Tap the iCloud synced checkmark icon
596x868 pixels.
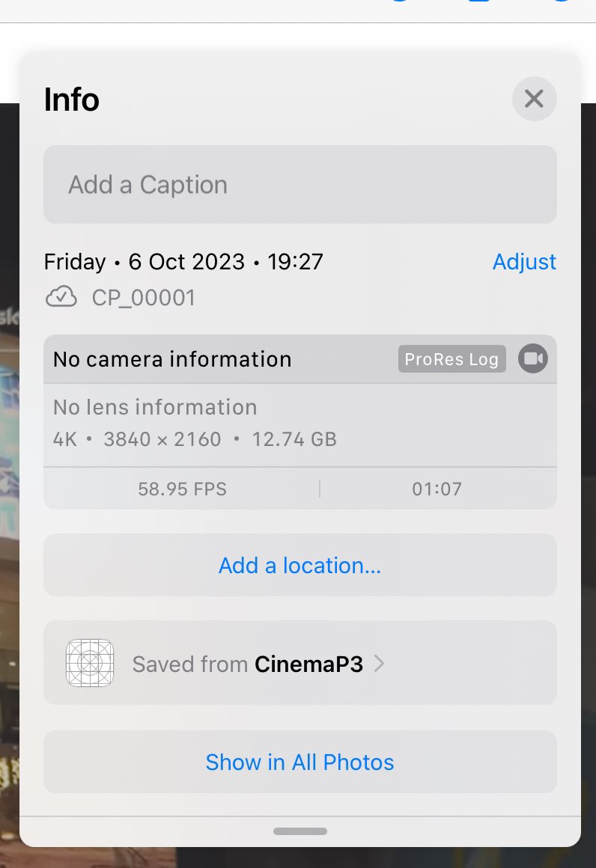(x=61, y=297)
